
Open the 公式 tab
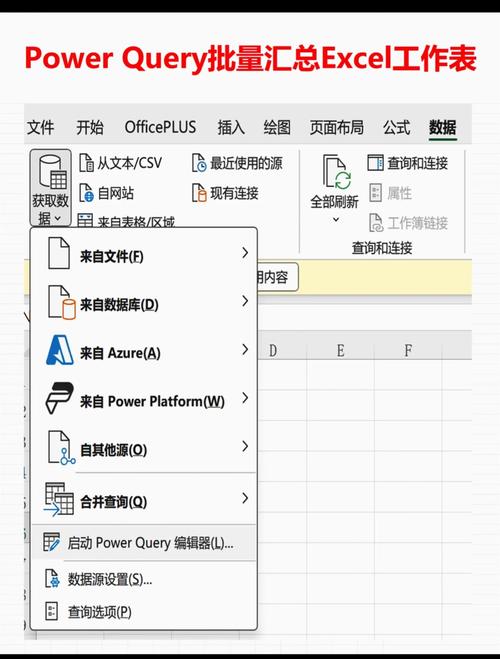click(x=396, y=127)
